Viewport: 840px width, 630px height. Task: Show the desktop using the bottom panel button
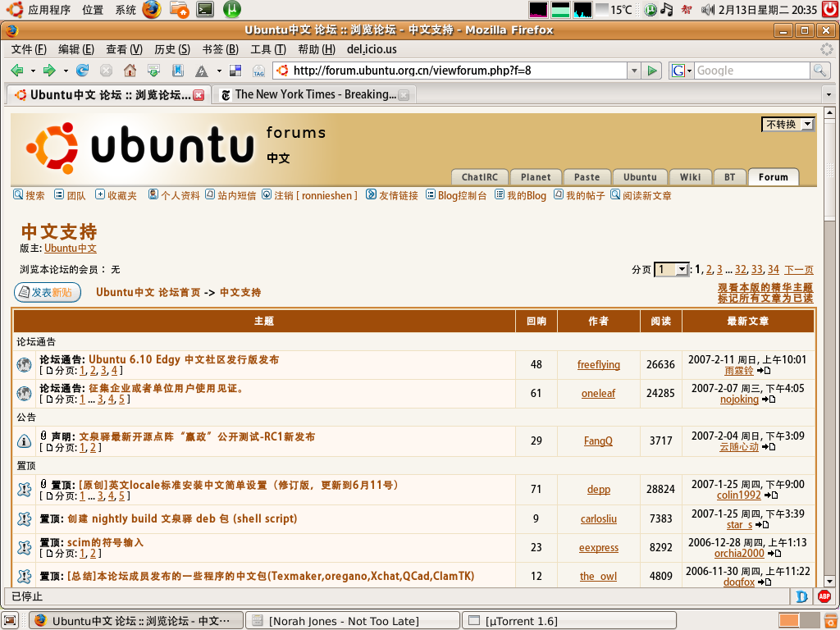click(x=11, y=620)
